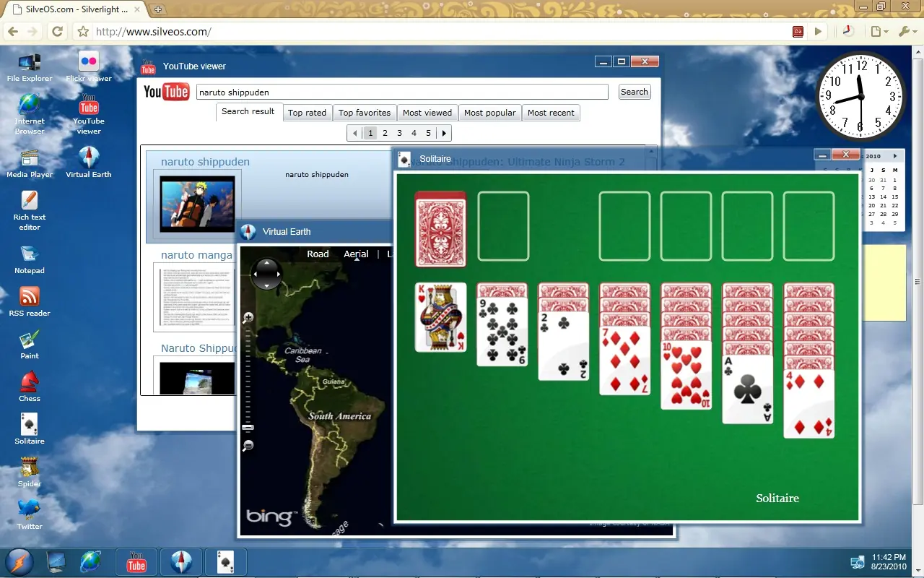Image resolution: width=924 pixels, height=578 pixels.
Task: Select the 10 of Hearts card
Action: (687, 375)
